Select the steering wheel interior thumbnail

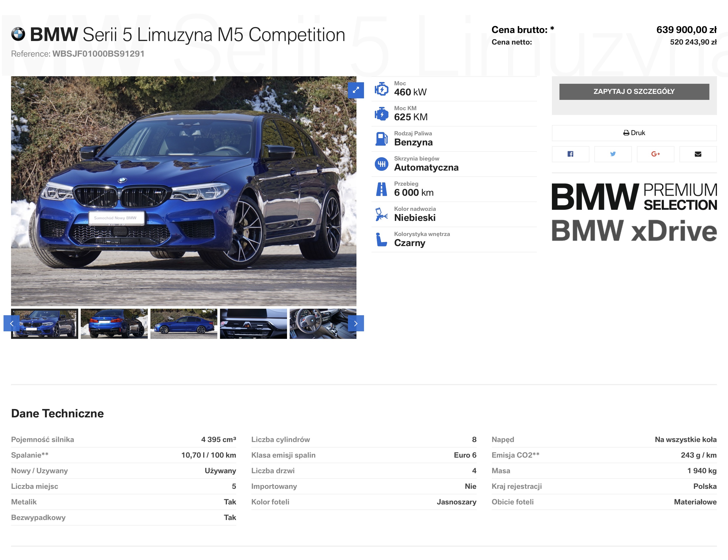pyautogui.click(x=323, y=324)
